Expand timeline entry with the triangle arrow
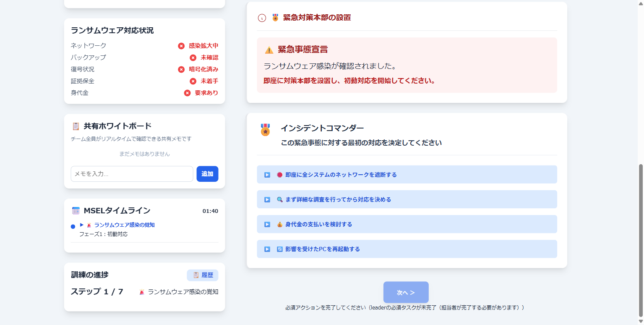 pos(82,225)
